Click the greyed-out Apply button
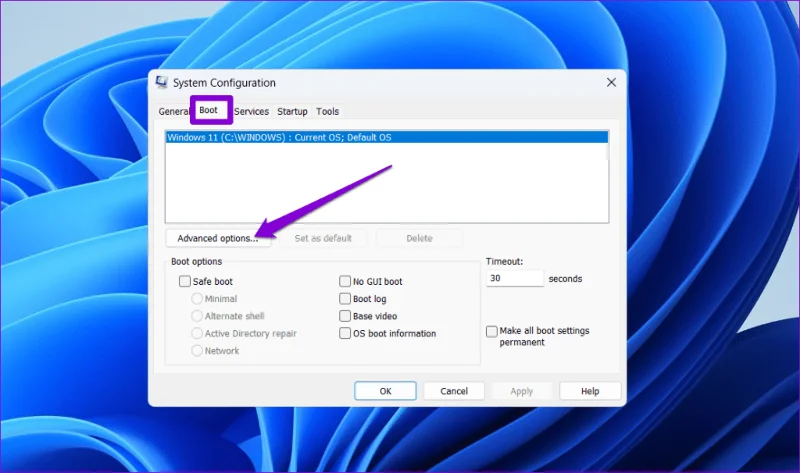 pyautogui.click(x=521, y=391)
